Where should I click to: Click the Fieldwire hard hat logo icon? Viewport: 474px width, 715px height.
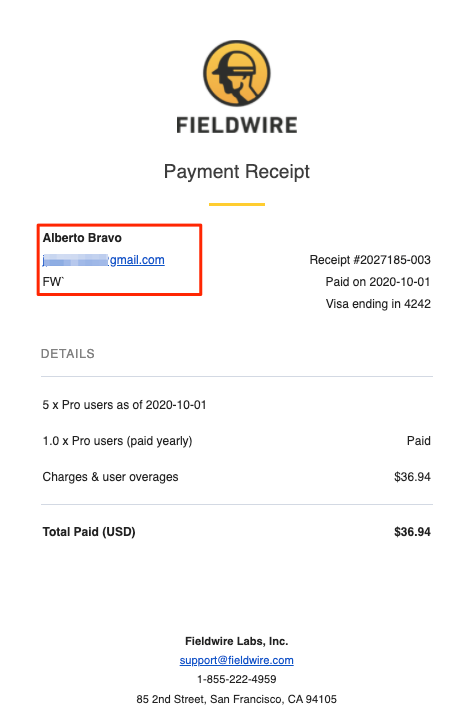(x=237, y=73)
